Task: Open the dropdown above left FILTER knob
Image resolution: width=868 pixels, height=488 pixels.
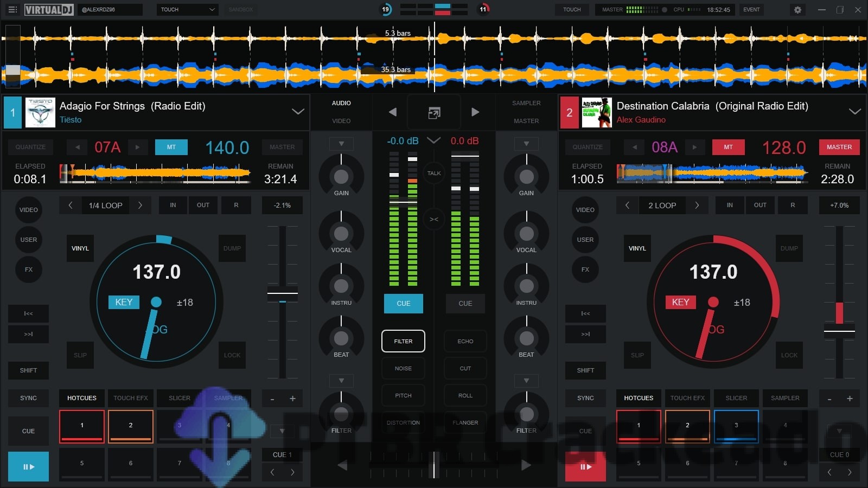Action: [x=341, y=381]
